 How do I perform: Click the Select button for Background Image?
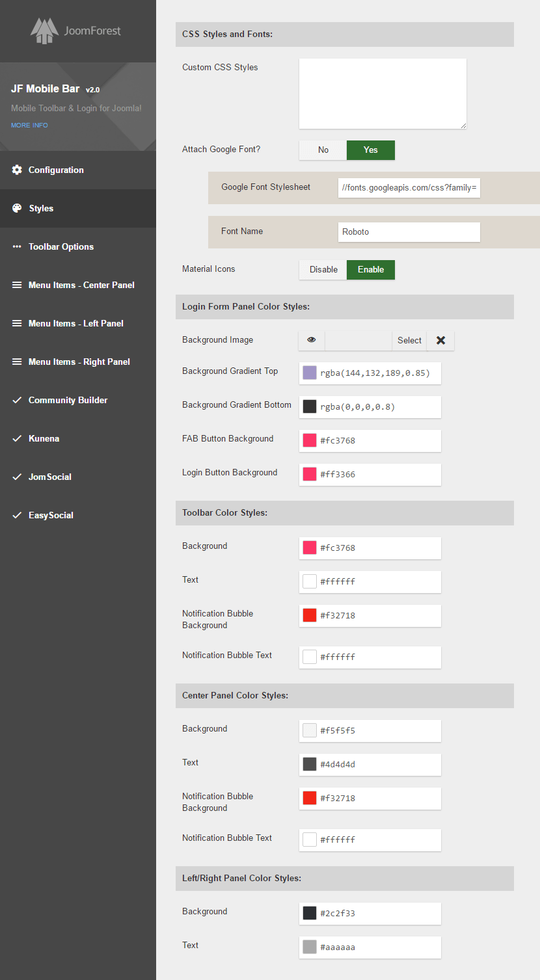click(x=409, y=340)
